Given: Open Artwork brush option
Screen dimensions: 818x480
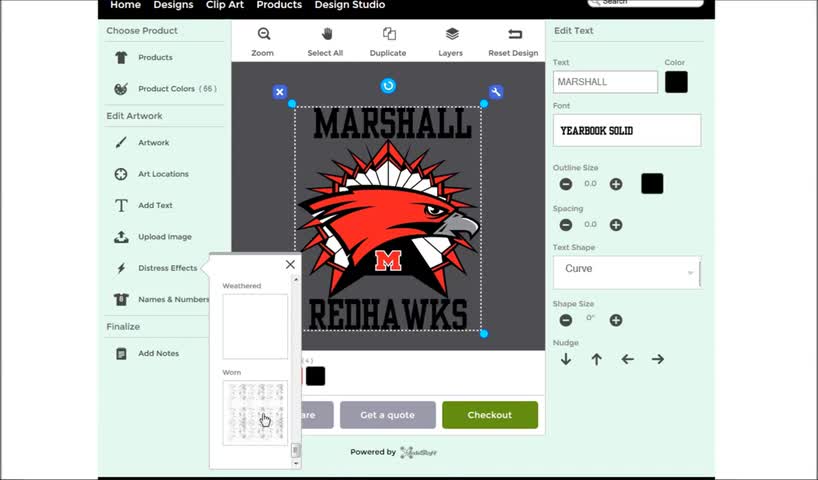Looking at the screenshot, I should 141,142.
